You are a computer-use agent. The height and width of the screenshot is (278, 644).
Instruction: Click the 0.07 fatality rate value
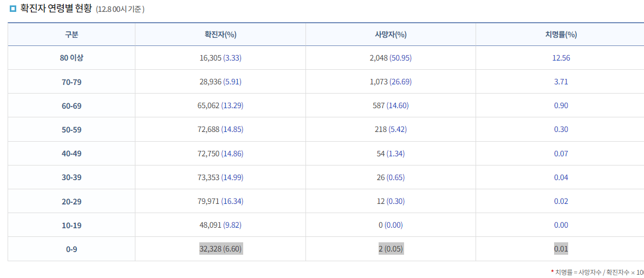(561, 154)
